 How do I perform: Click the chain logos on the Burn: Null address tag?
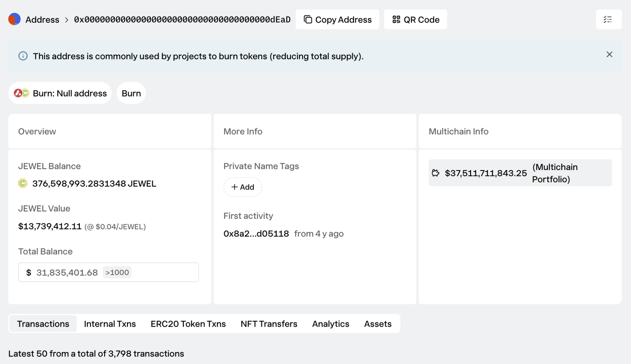coord(21,93)
